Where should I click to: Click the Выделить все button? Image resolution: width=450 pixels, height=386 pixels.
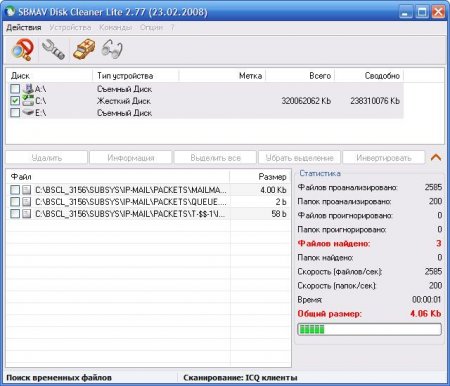pos(215,158)
